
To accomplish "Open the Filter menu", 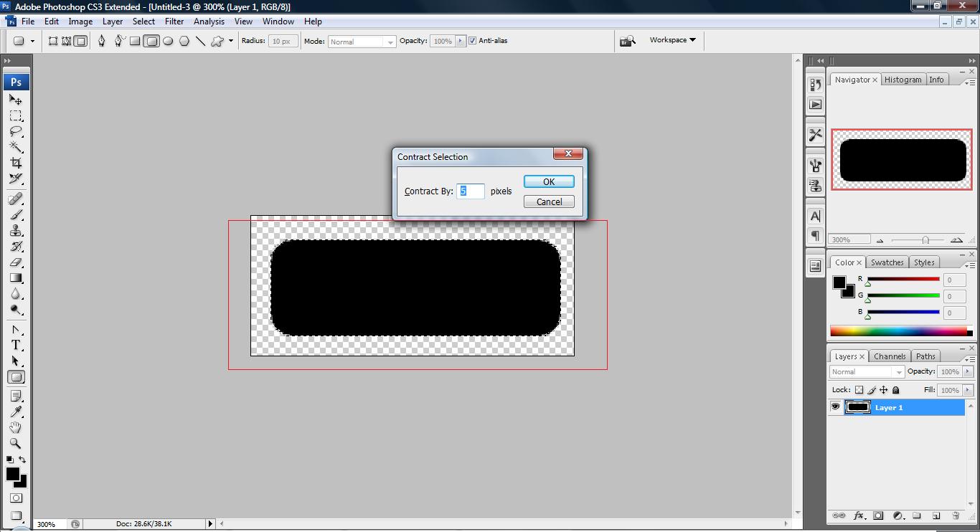I will [174, 22].
